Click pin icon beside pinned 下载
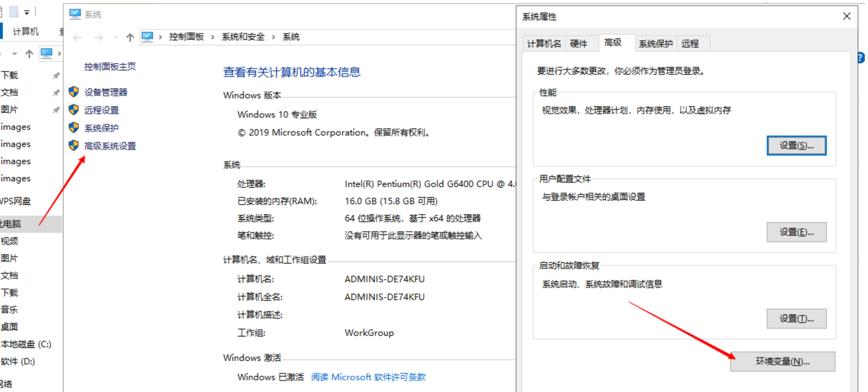 tap(56, 75)
